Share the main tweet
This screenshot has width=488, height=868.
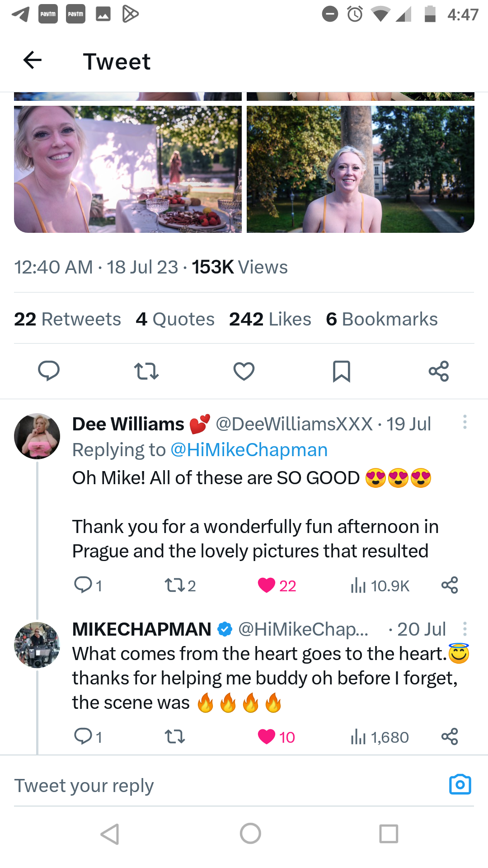point(438,371)
